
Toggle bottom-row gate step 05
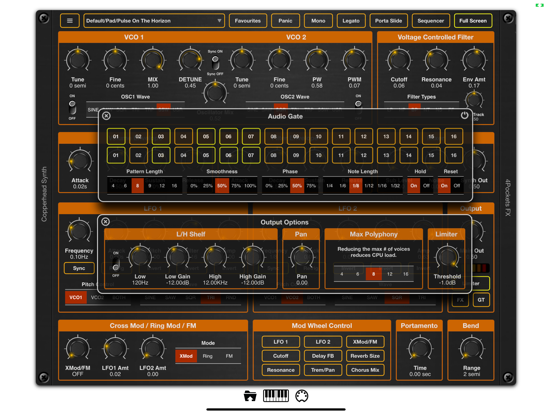(x=206, y=155)
